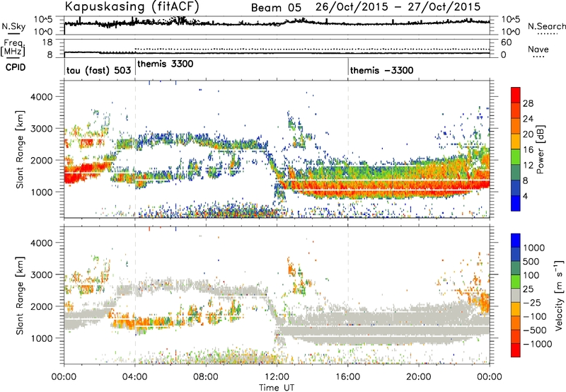The width and height of the screenshot is (566, 392).
Task: Click the '04:00' time tick label
Action: 135,377
